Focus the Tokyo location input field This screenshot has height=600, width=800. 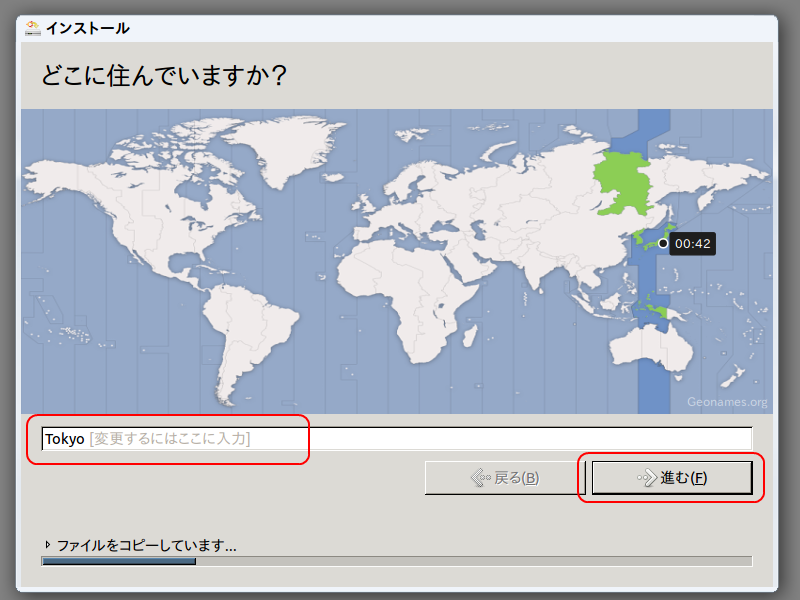point(396,439)
